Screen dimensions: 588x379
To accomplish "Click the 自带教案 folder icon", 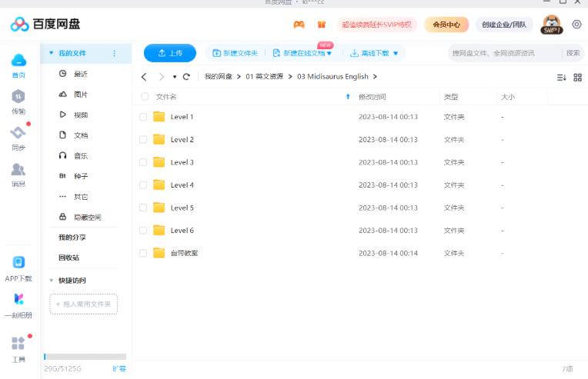I will (x=159, y=253).
